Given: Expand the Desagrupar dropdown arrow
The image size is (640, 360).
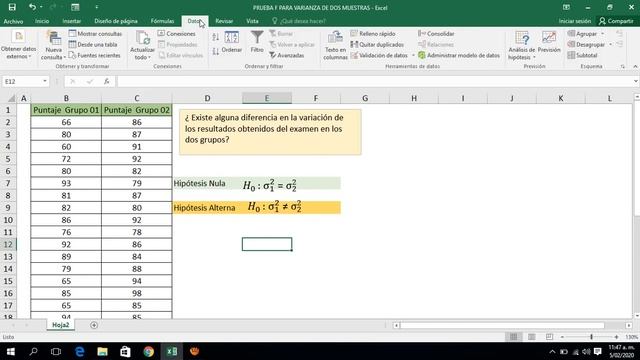Looking at the screenshot, I should (x=611, y=44).
